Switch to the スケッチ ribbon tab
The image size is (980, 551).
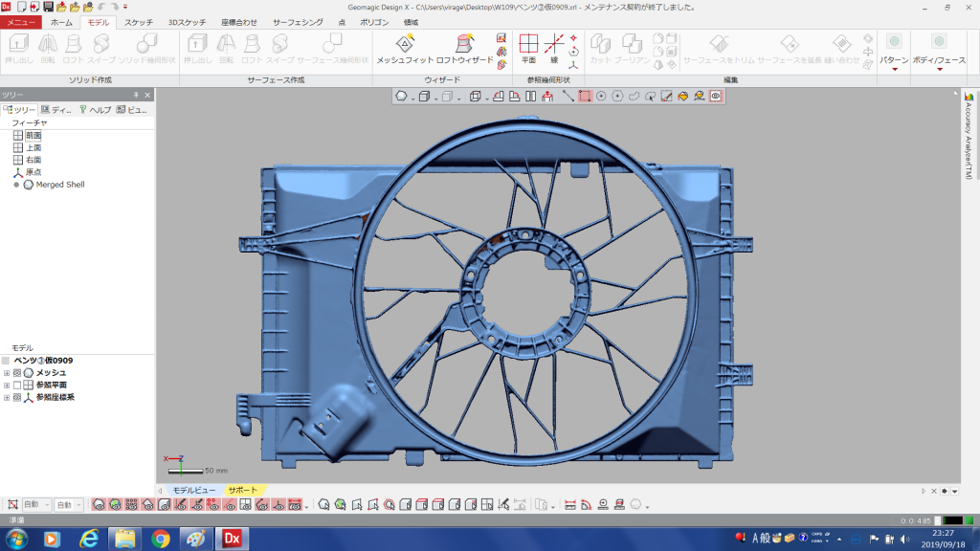(138, 21)
